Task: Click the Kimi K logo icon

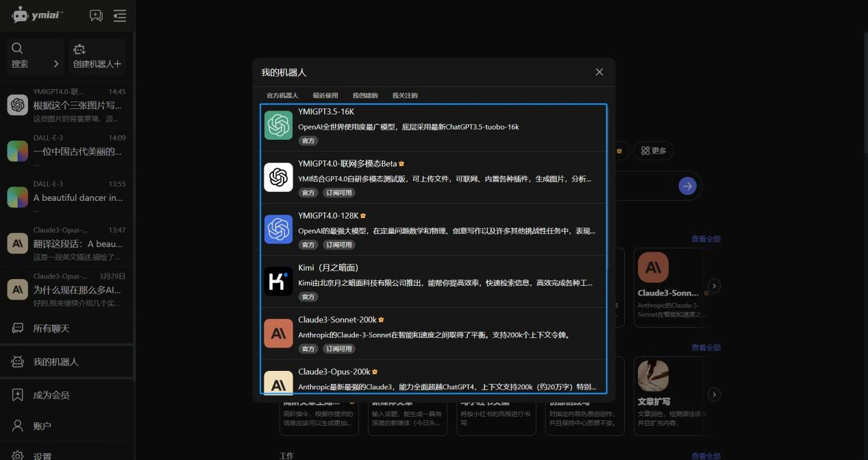Action: coord(278,282)
